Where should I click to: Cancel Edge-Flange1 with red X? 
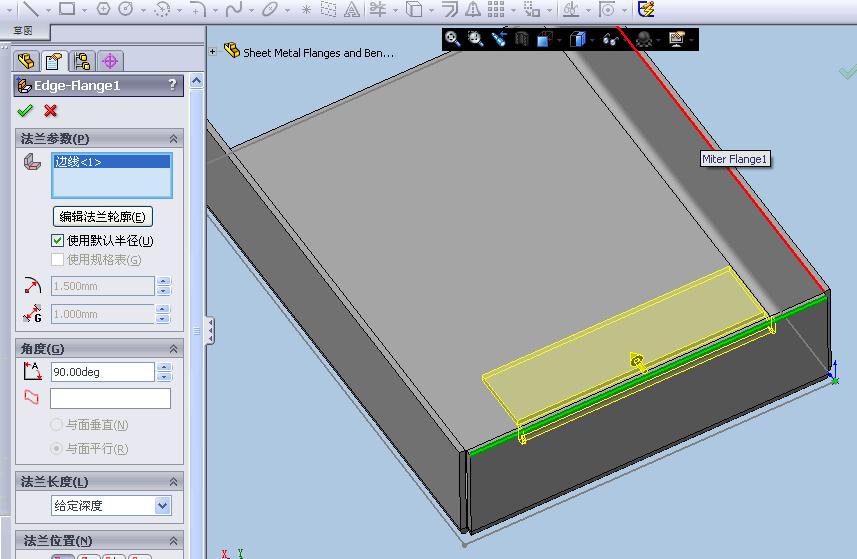50,111
